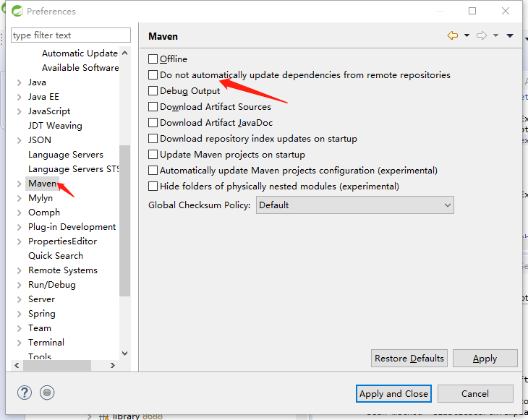
Task: Enable Automatically update Maven projects configuration
Action: tap(153, 171)
